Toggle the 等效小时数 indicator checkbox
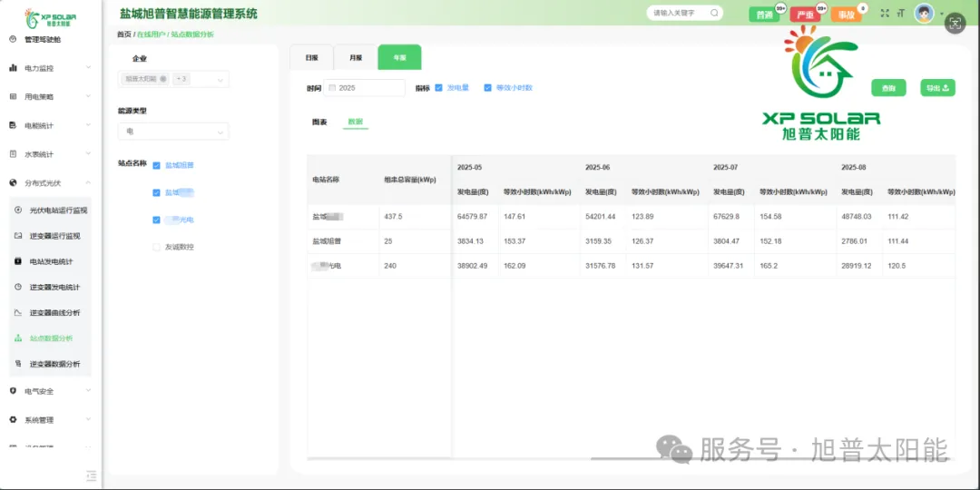Viewport: 980px width, 490px height. (487, 88)
